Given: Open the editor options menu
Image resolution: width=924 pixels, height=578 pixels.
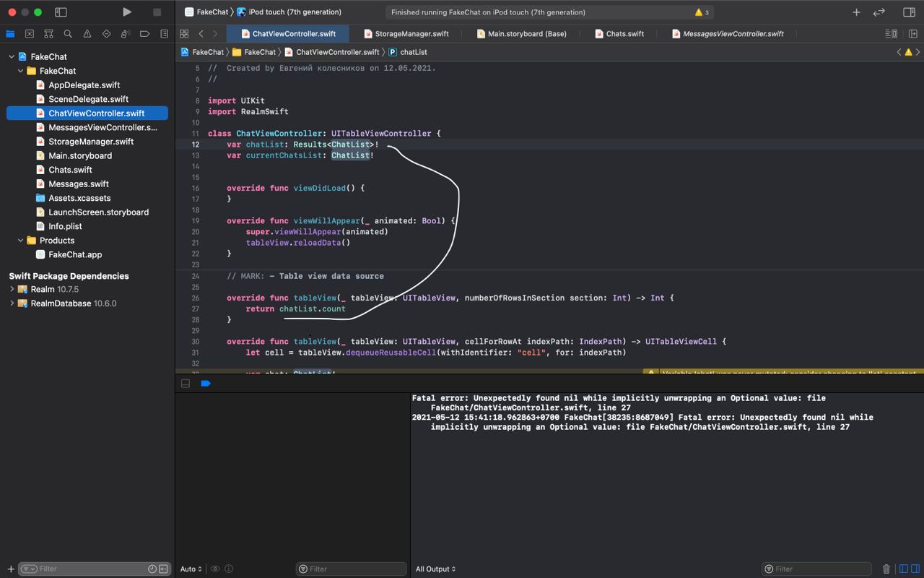Looking at the screenshot, I should click(x=892, y=34).
